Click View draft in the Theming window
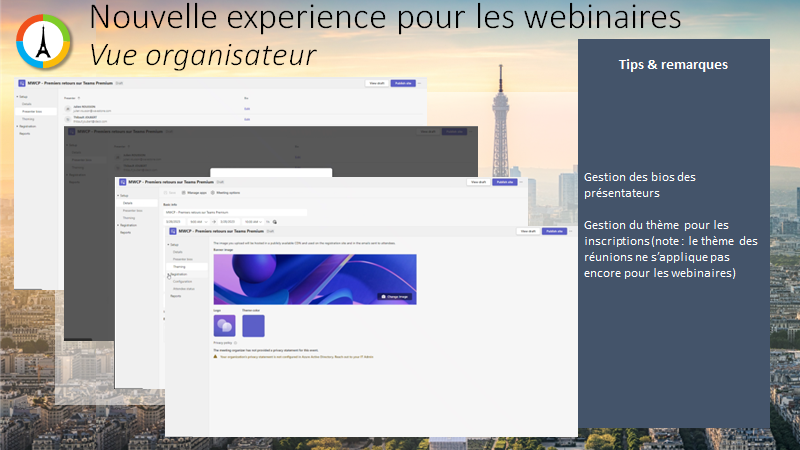The image size is (800, 450). click(x=528, y=231)
